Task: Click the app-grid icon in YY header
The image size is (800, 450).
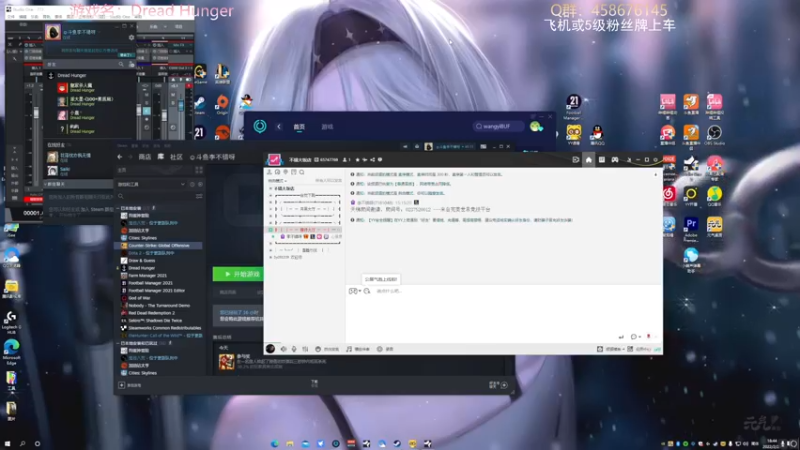Action: point(602,160)
